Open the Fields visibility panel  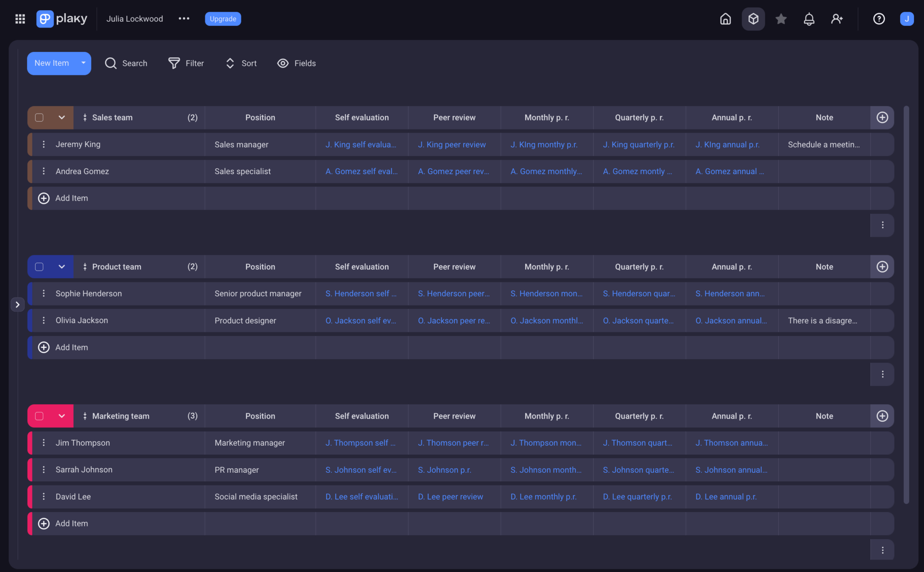(x=296, y=63)
